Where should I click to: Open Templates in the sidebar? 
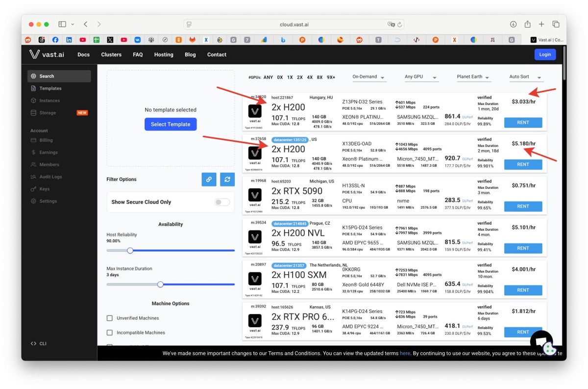(x=50, y=88)
